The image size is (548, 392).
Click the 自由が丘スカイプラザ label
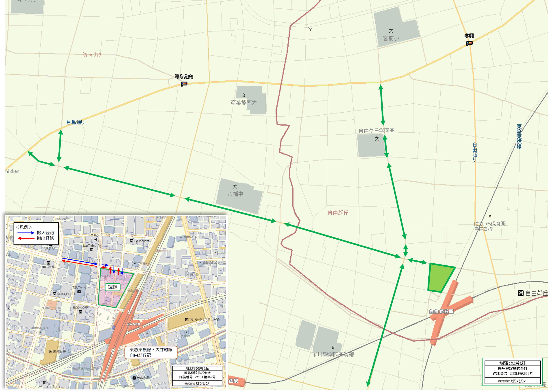click(x=85, y=369)
